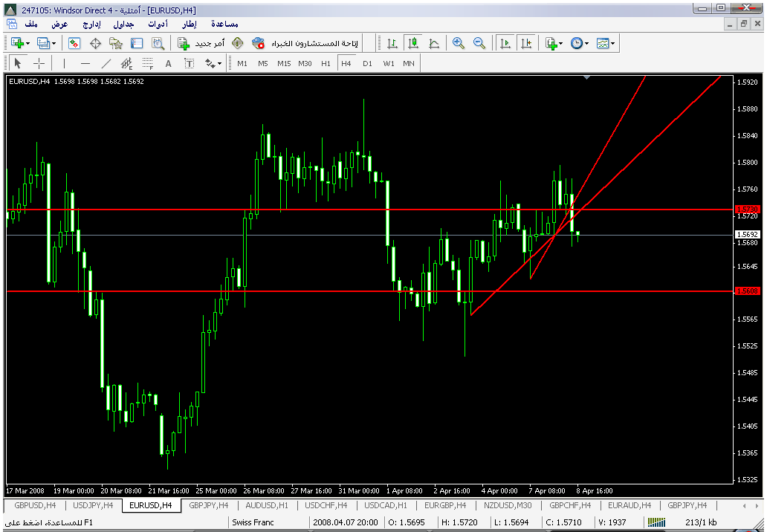Image resolution: width=767 pixels, height=532 pixels.
Task: Switch chart to M1 timeframe
Action: [242, 64]
